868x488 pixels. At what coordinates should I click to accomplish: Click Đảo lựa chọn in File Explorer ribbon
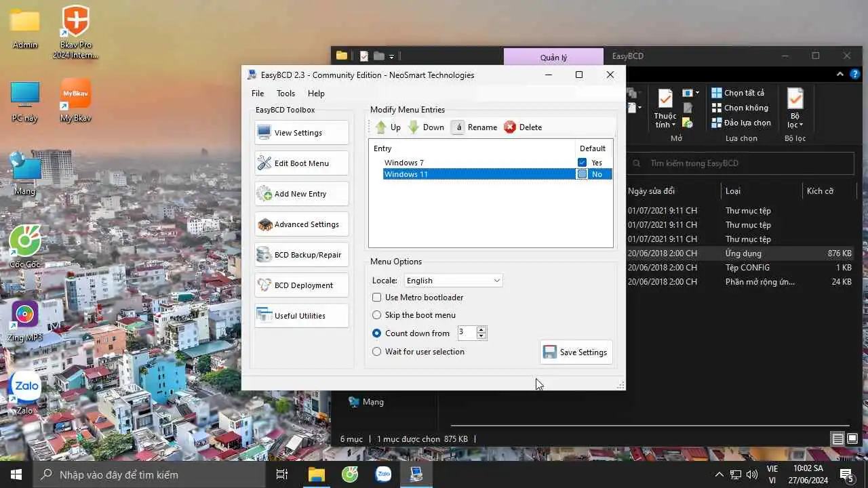coord(741,123)
